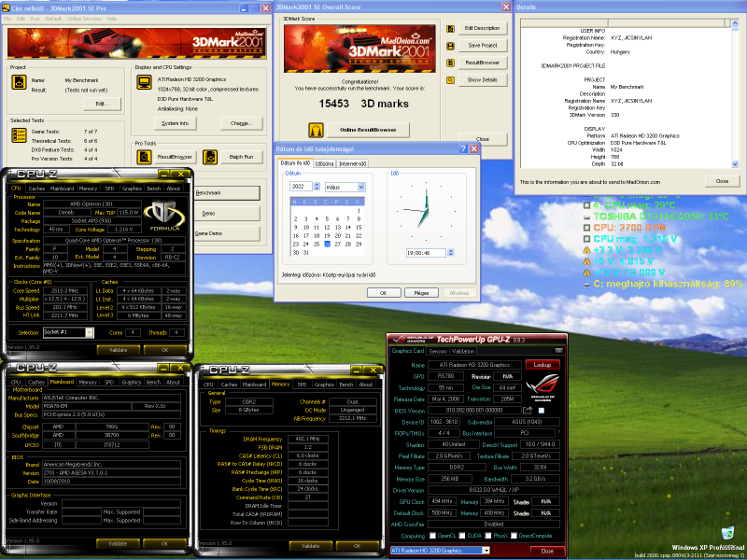Click the GPU-Z BIOS export share icon
The height and width of the screenshot is (560, 747).
(x=528, y=410)
